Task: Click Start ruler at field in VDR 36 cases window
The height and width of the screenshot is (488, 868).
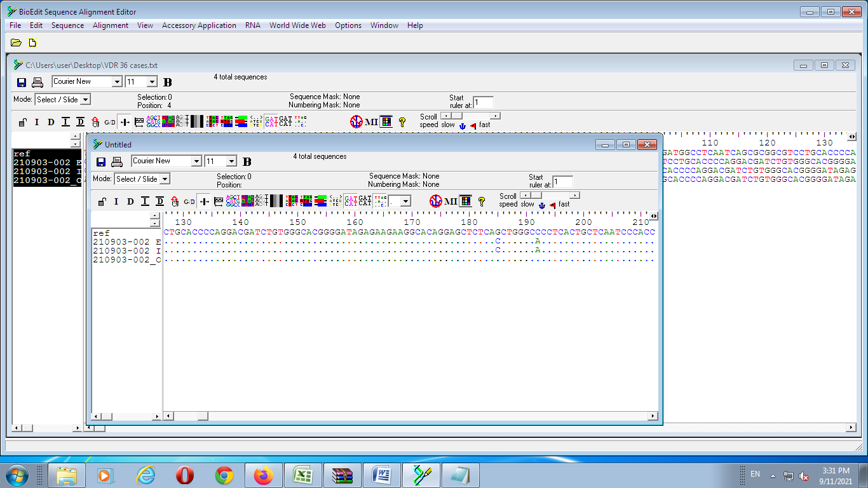Action: coord(483,102)
